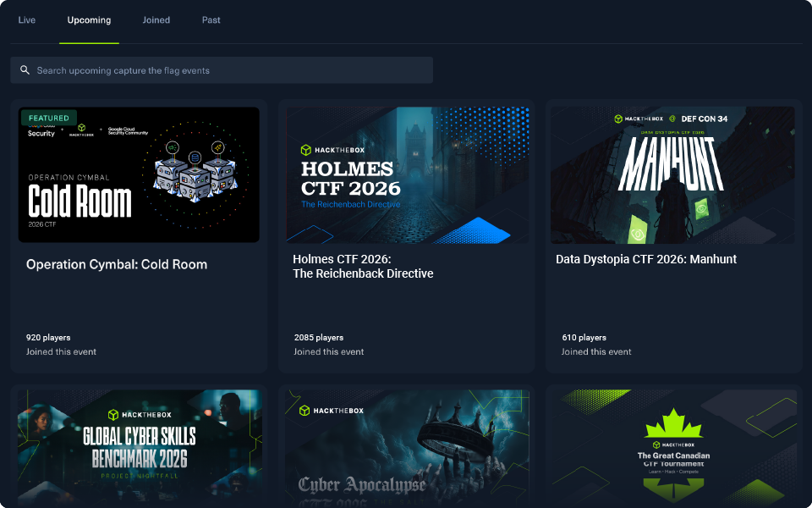Click the search magnifier icon
This screenshot has width=812, height=508.
[25, 70]
